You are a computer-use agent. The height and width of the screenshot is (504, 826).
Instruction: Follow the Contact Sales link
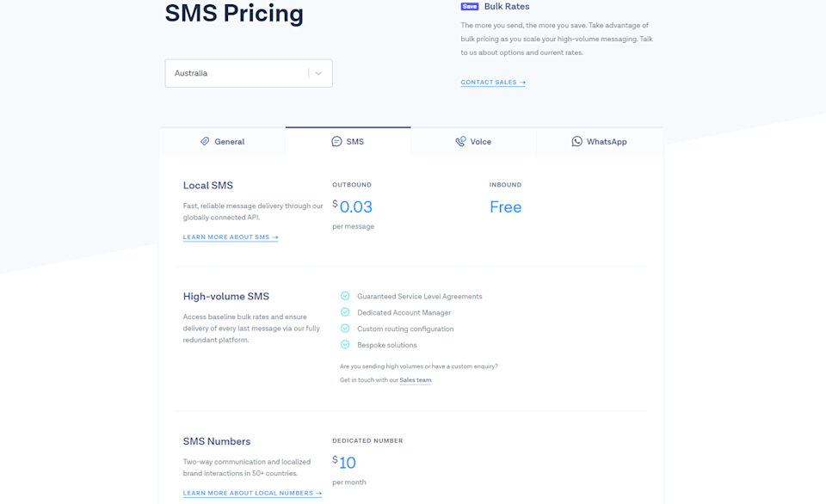[x=493, y=83]
